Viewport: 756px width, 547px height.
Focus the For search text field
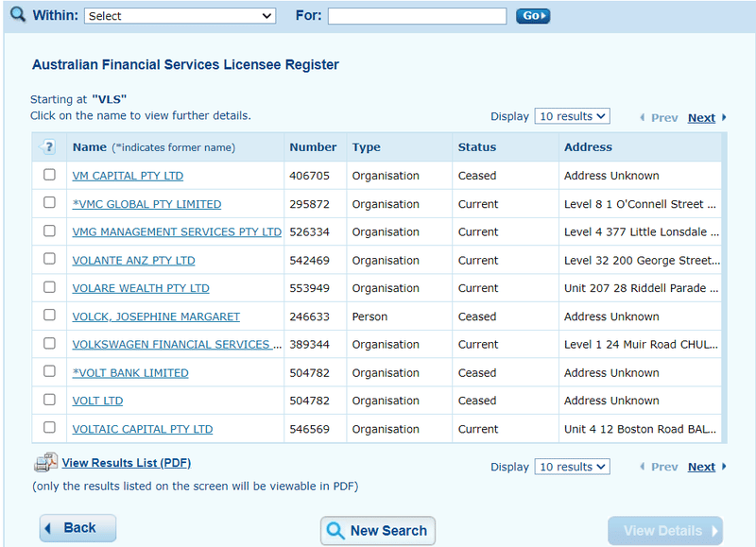(x=417, y=16)
